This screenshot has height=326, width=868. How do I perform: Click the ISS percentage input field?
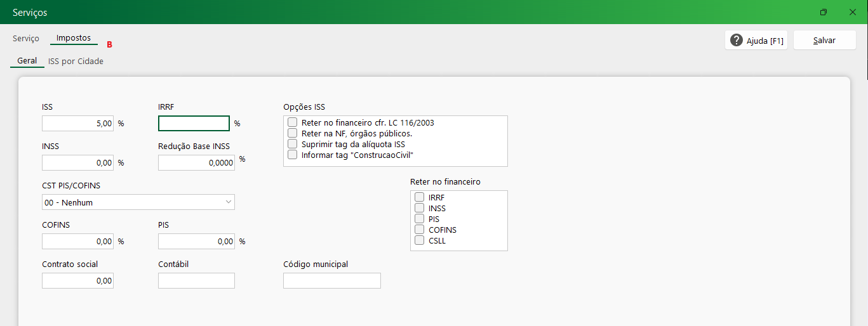[x=77, y=124]
